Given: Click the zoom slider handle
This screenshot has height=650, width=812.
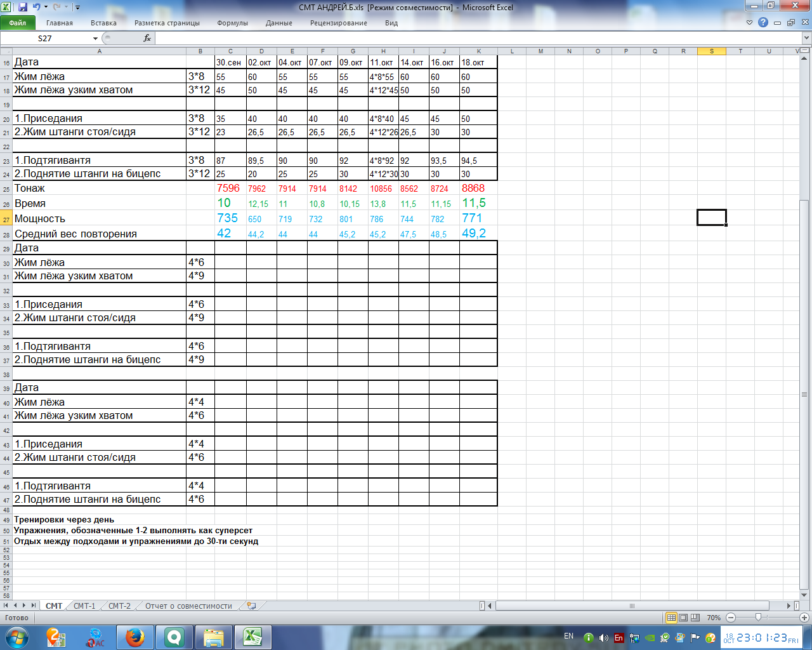Looking at the screenshot, I should pos(758,618).
